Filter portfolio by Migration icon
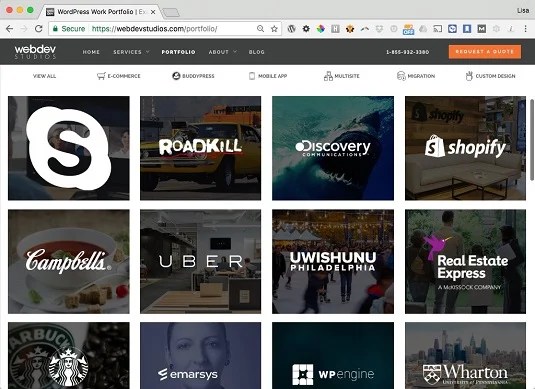This screenshot has width=535, height=389. 401,76
